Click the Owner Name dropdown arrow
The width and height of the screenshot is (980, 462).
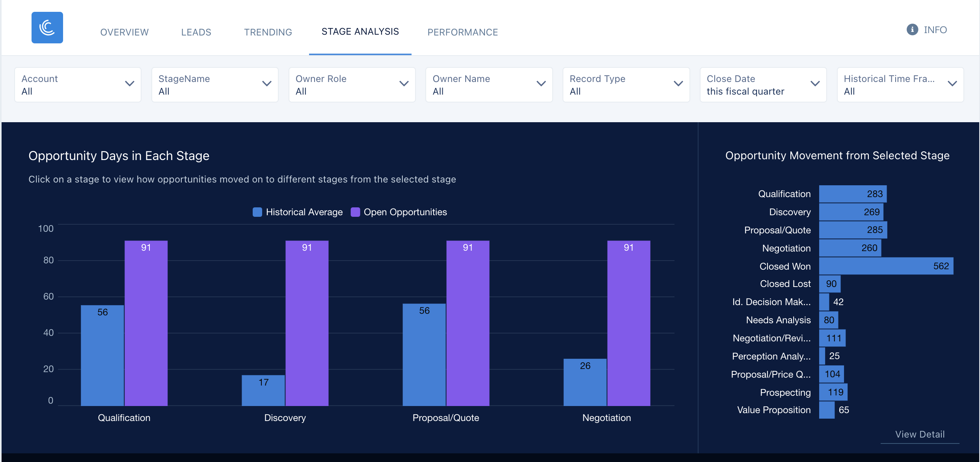tap(541, 84)
